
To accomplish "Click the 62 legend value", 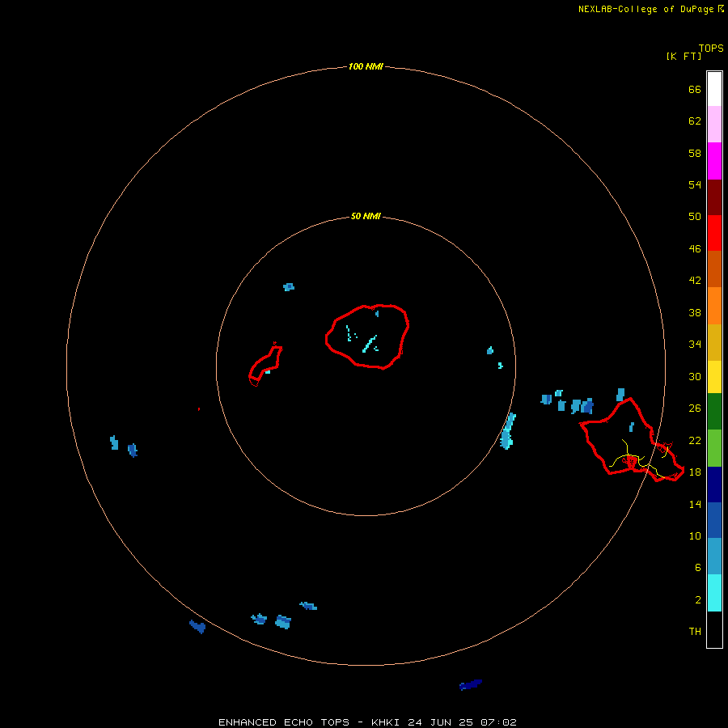I will coord(695,121).
